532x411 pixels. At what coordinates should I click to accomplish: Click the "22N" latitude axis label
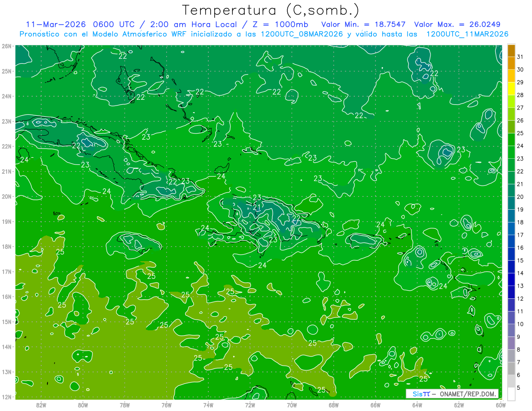pos(7,146)
